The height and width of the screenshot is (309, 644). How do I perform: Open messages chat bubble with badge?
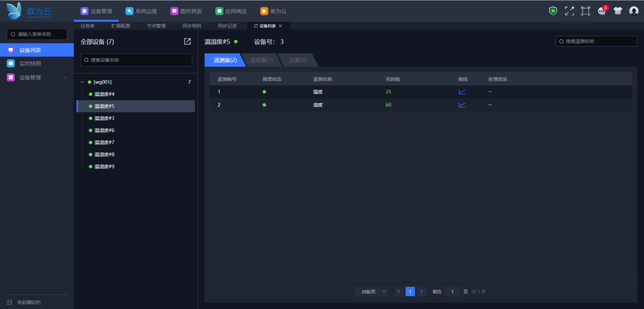tap(602, 11)
